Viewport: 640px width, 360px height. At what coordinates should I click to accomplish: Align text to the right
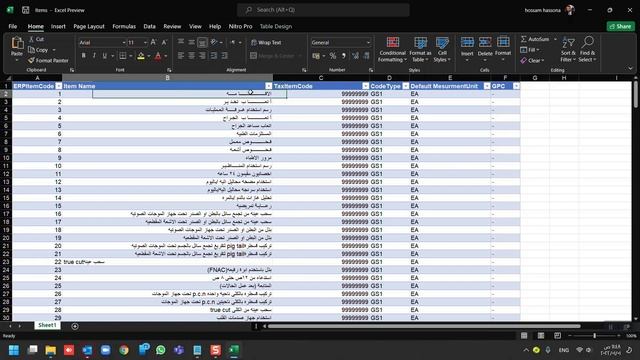point(202,56)
